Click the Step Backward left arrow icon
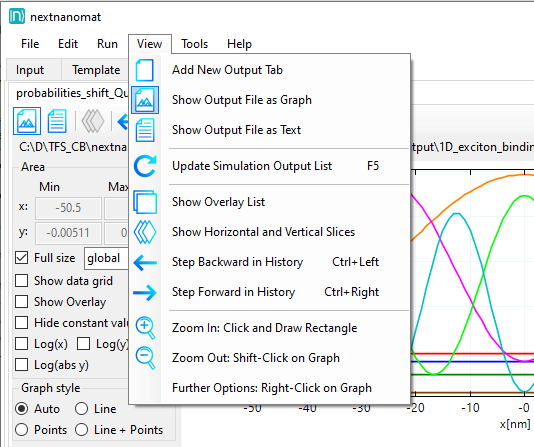Viewport: 534px width, 447px height. point(145,262)
